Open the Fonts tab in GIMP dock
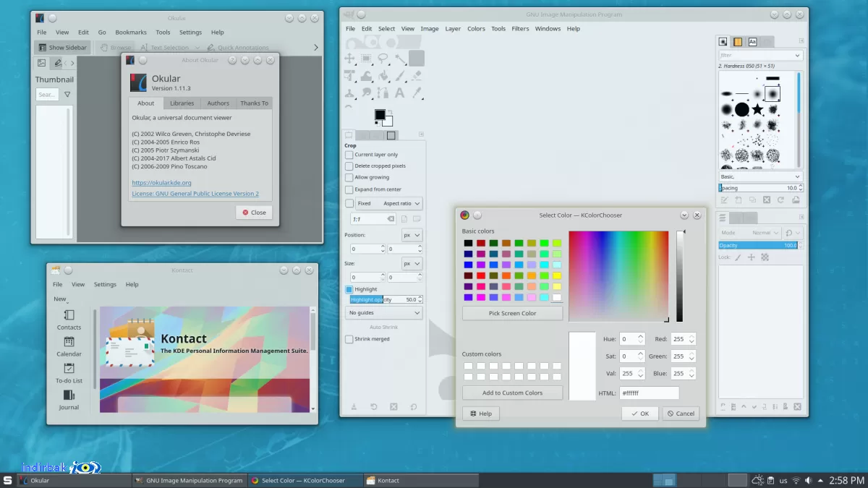This screenshot has width=868, height=488. click(x=753, y=42)
